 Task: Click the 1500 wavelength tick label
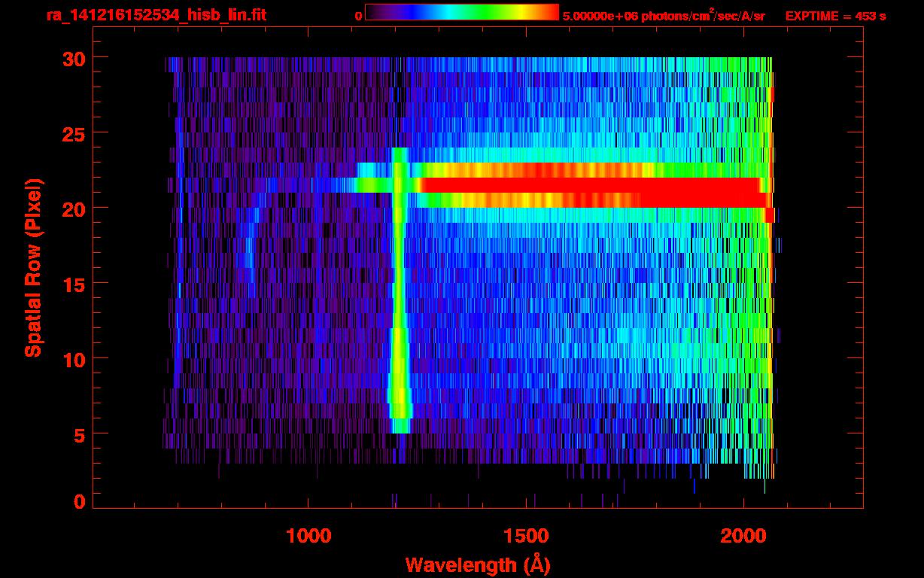pos(526,536)
